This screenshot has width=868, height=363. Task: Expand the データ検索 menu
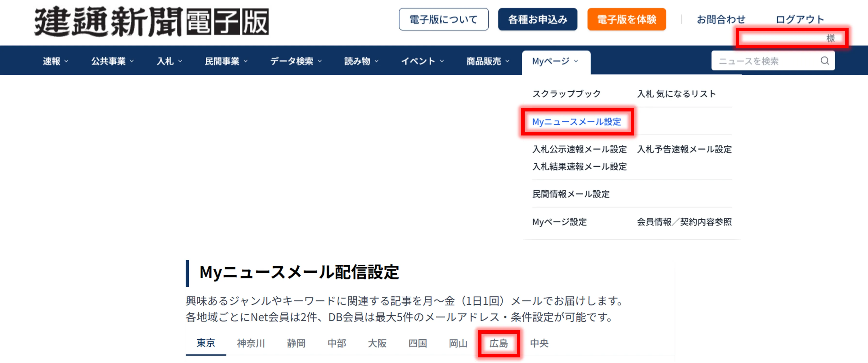(x=296, y=61)
